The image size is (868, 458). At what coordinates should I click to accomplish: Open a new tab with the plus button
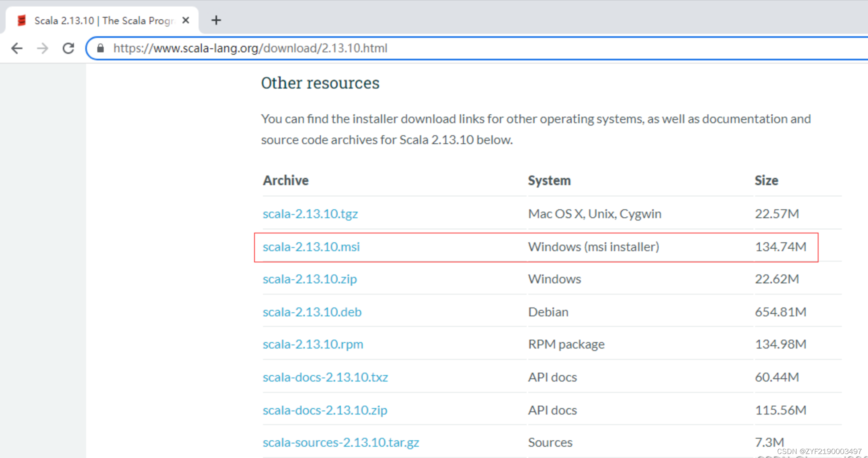click(x=216, y=20)
